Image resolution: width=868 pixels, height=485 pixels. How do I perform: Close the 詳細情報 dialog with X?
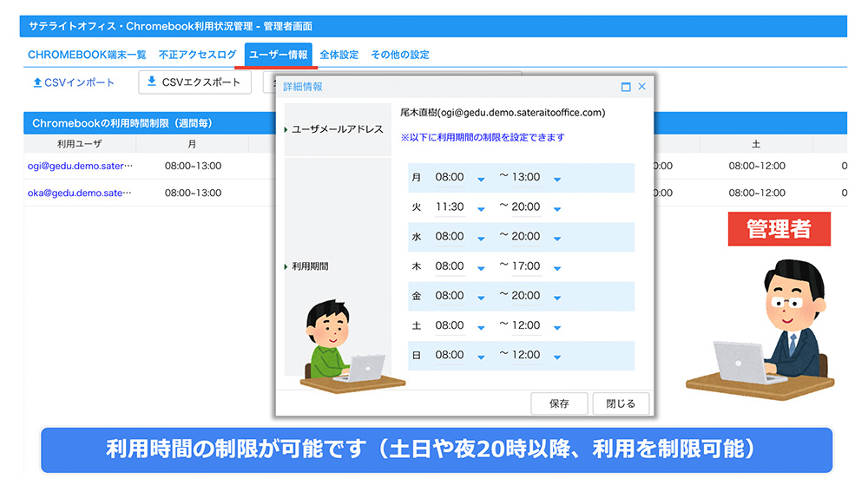click(x=642, y=87)
